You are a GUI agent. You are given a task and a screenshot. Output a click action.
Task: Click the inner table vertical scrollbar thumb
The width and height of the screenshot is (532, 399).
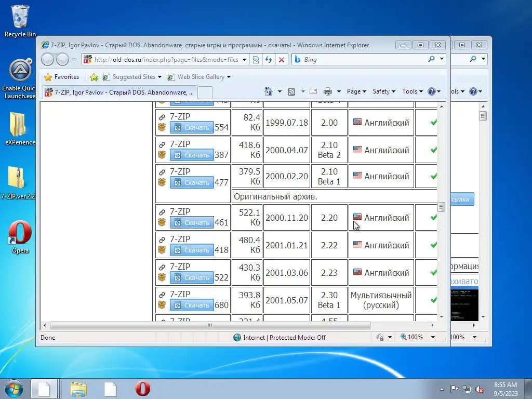point(442,207)
